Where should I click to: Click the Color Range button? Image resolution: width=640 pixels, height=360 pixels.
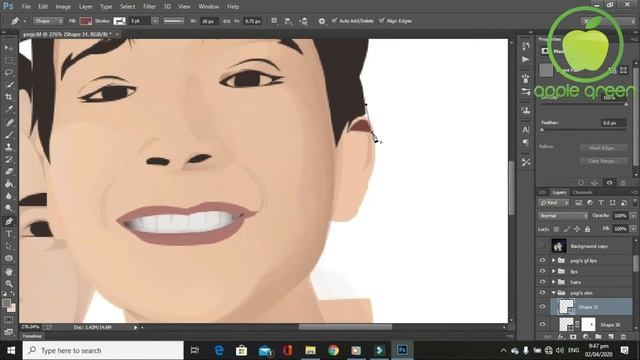(x=603, y=161)
